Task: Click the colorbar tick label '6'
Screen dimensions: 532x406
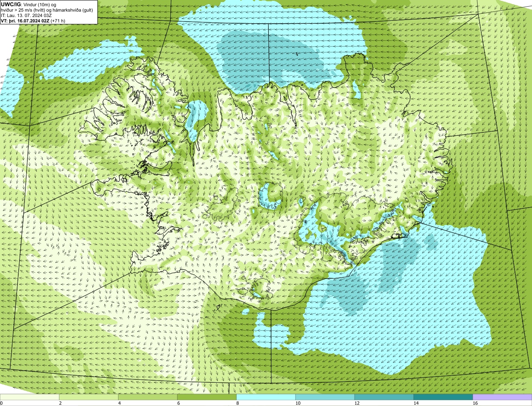Action: (x=178, y=403)
